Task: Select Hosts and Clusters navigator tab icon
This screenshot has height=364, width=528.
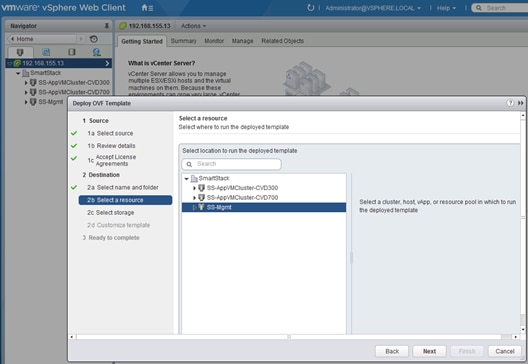Action: (20, 52)
